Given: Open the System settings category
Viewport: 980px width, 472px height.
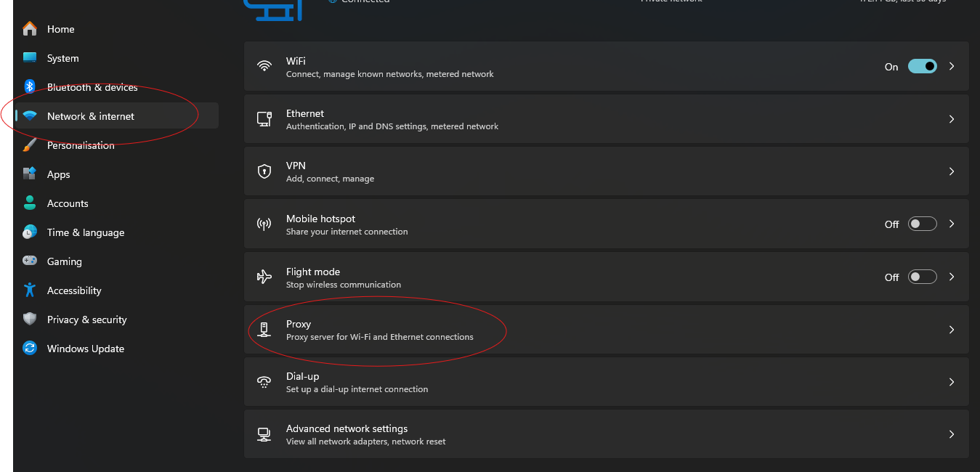Looking at the screenshot, I should (x=63, y=58).
